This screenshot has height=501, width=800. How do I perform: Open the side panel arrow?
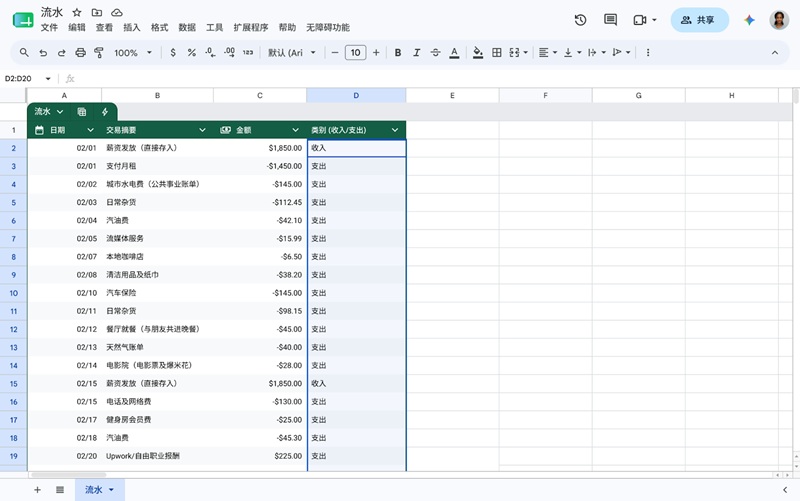point(784,490)
